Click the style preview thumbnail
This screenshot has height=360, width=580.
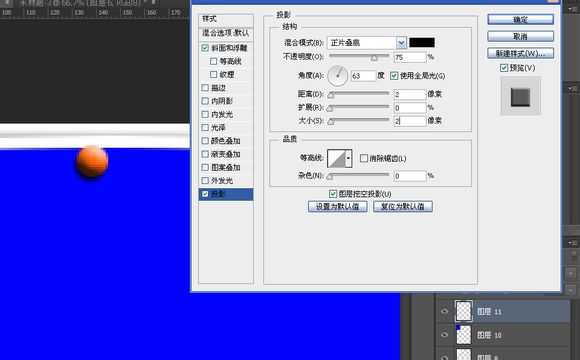click(x=520, y=96)
